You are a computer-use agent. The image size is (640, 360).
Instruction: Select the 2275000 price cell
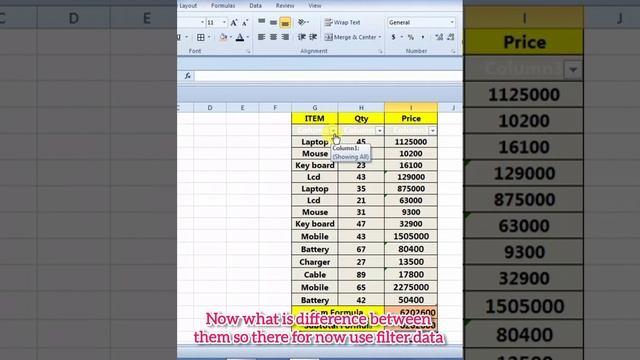point(411,287)
